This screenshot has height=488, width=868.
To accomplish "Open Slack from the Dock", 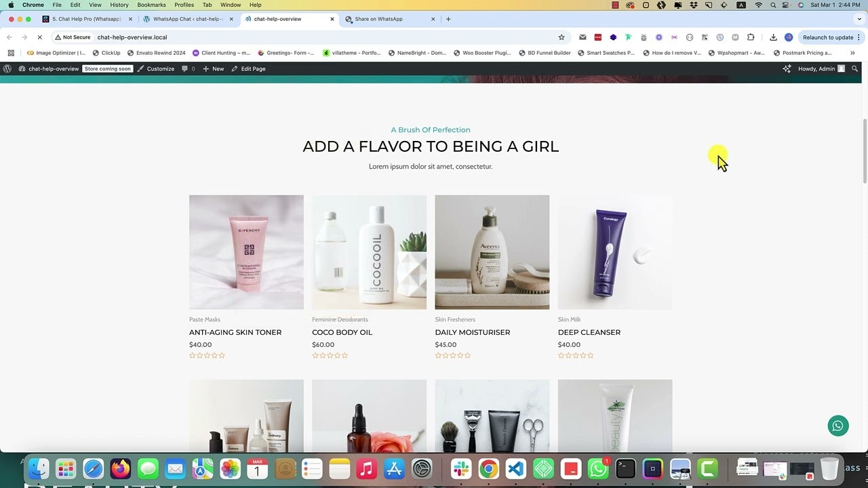I will tap(462, 468).
